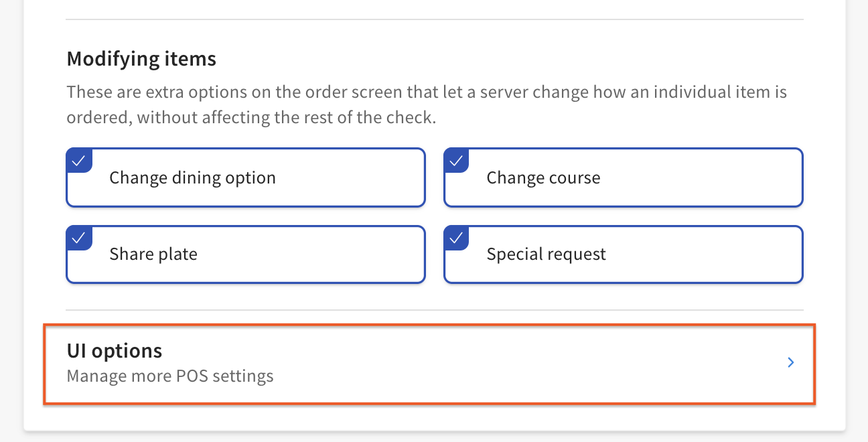The width and height of the screenshot is (868, 442).
Task: Expand the UI options section
Action: tap(429, 362)
